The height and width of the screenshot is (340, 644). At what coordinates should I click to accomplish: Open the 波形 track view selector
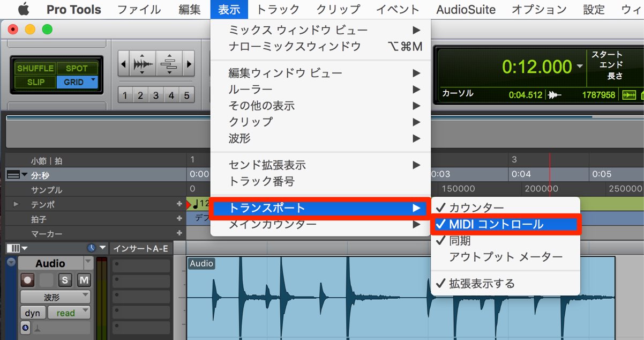pos(56,297)
